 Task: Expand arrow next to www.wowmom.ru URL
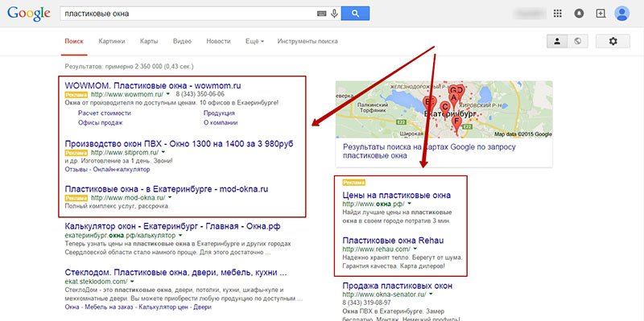tap(168, 95)
